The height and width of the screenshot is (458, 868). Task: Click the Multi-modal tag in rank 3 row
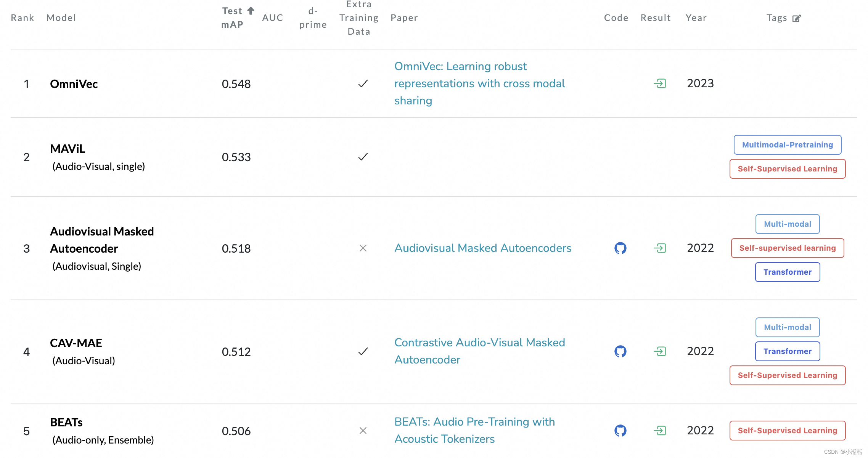coord(787,224)
